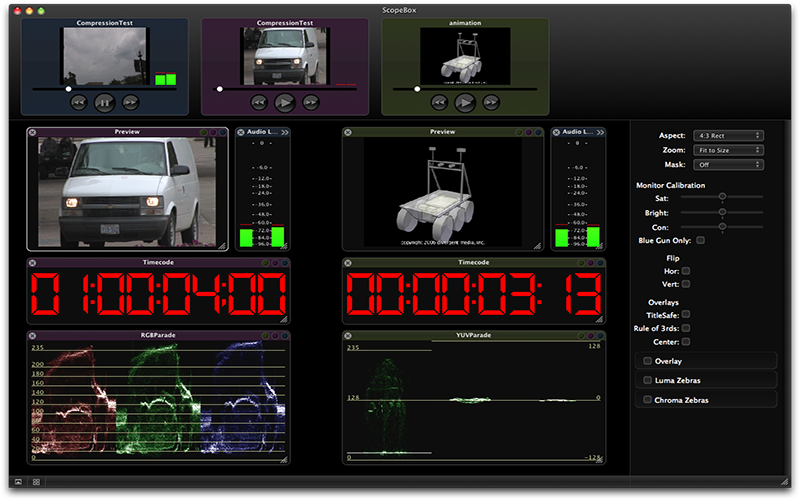The height and width of the screenshot is (500, 800).
Task: Select the van thumbnail in purple CompressionTest source
Action: pos(285,56)
